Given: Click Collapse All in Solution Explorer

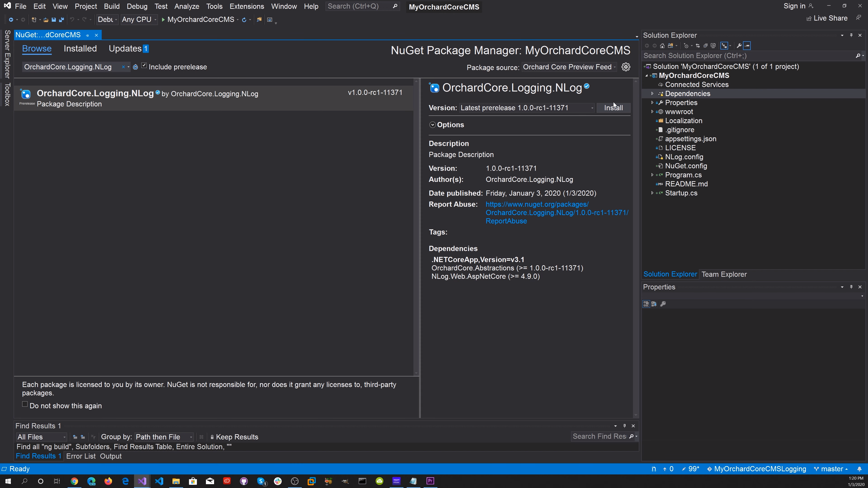Looking at the screenshot, I should (705, 46).
